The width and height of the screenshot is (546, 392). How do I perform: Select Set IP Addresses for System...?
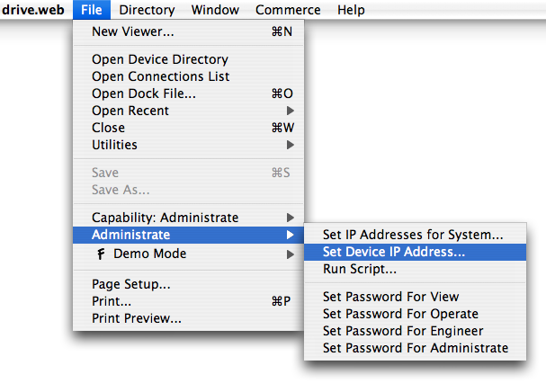coord(415,235)
